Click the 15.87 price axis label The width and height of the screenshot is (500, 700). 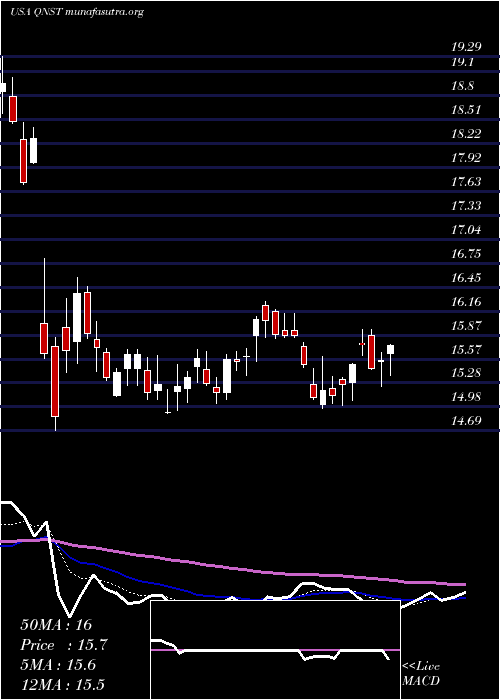coord(466,326)
